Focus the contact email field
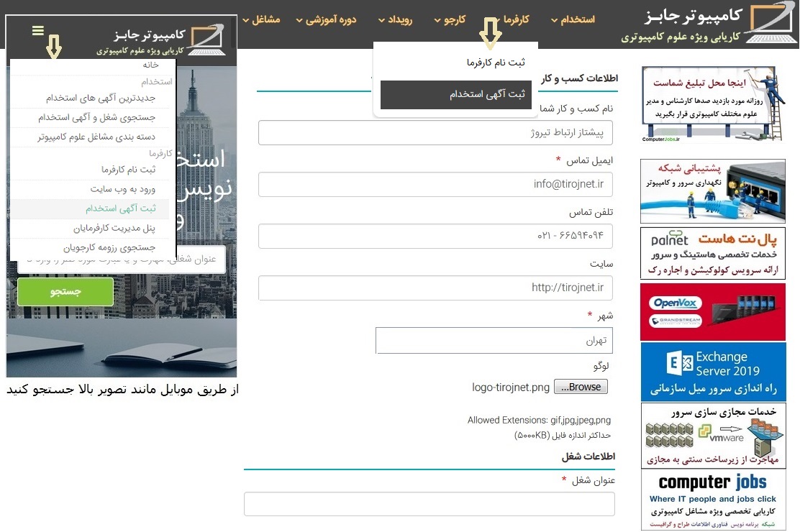 tap(435, 184)
